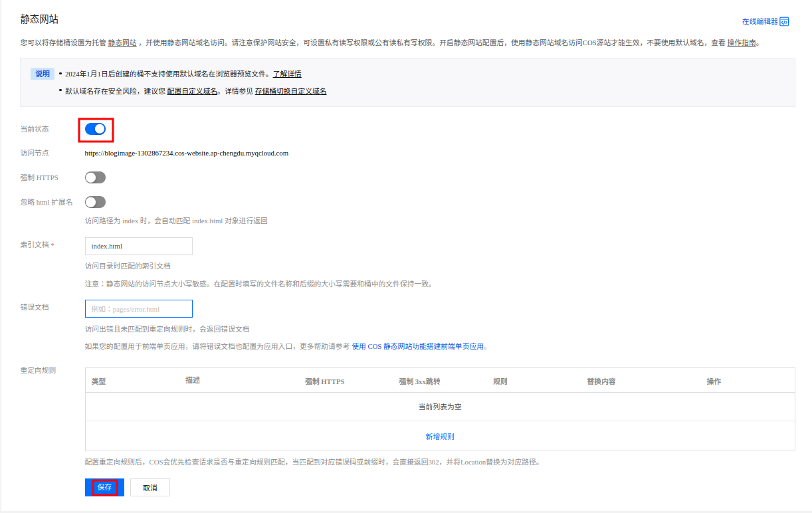Screen dimensions: 812x513
Task: Click the 保存 button to save settings
Action: click(104, 487)
